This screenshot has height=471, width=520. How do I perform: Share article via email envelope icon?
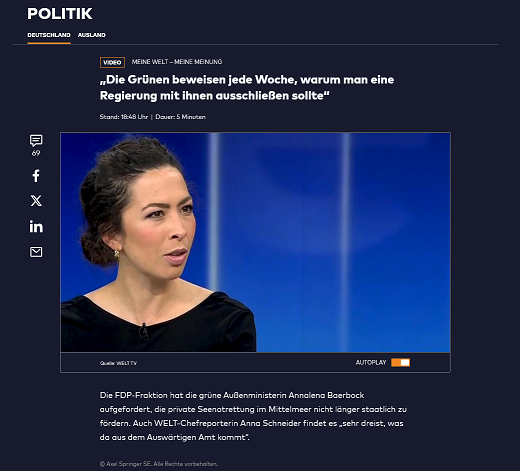[36, 252]
